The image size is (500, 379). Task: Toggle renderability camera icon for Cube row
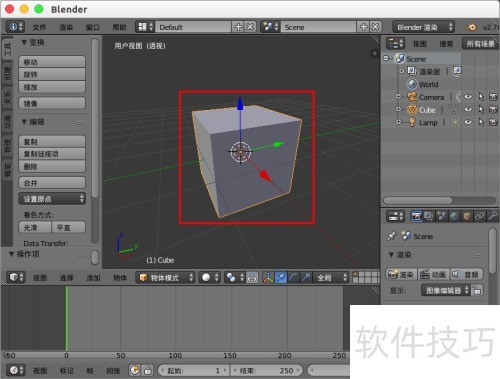coord(493,109)
